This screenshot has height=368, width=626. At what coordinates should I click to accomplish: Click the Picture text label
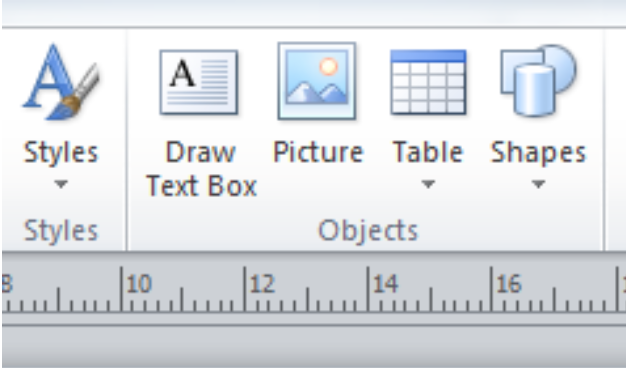point(318,152)
